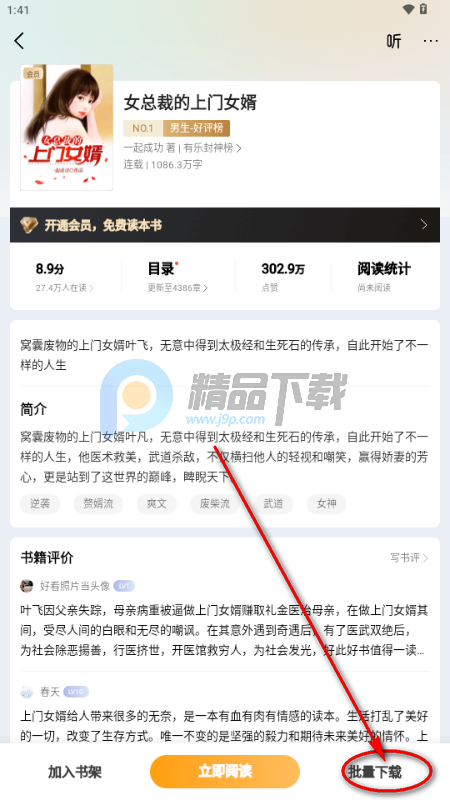Expand the 开通会员 banner arrow
Image resolution: width=450 pixels, height=800 pixels.
(x=424, y=224)
